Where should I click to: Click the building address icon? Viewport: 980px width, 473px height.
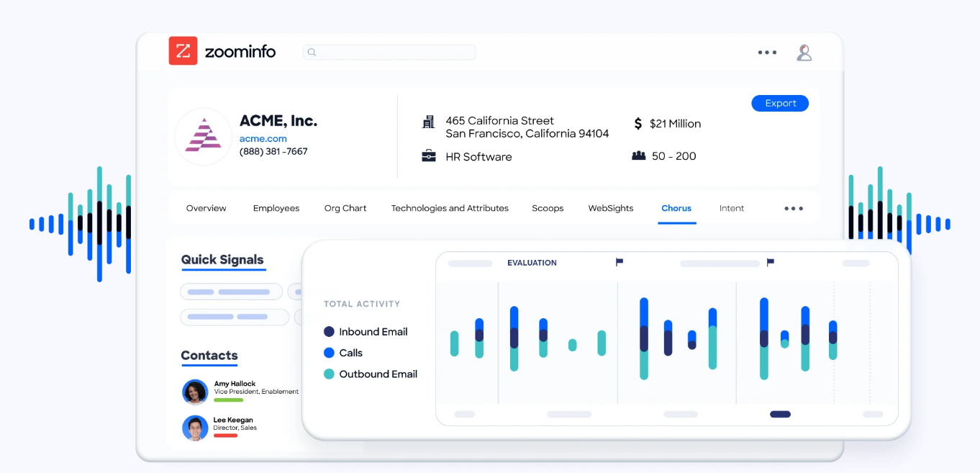(428, 122)
